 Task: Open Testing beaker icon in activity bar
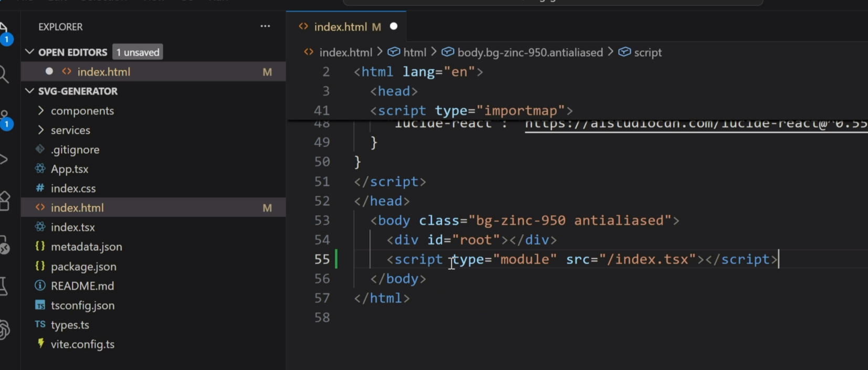point(4,286)
